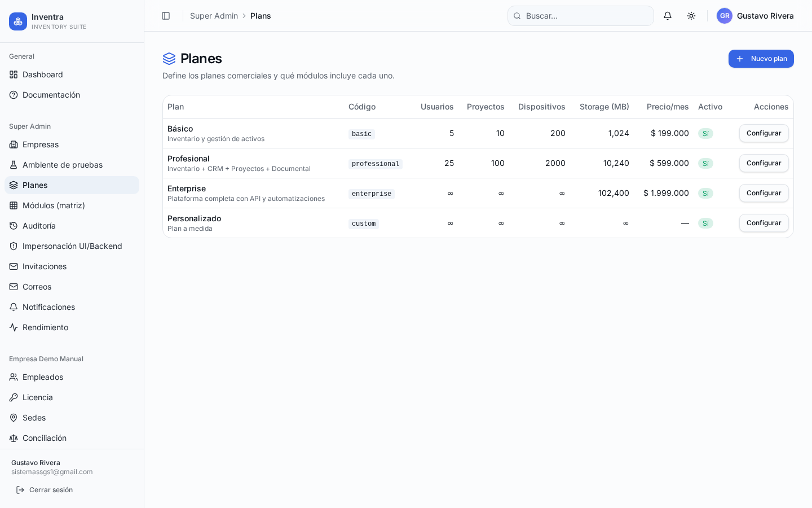Click the $ 1.999.000 price cell
Viewport: 812px width, 508px height.
(x=666, y=193)
